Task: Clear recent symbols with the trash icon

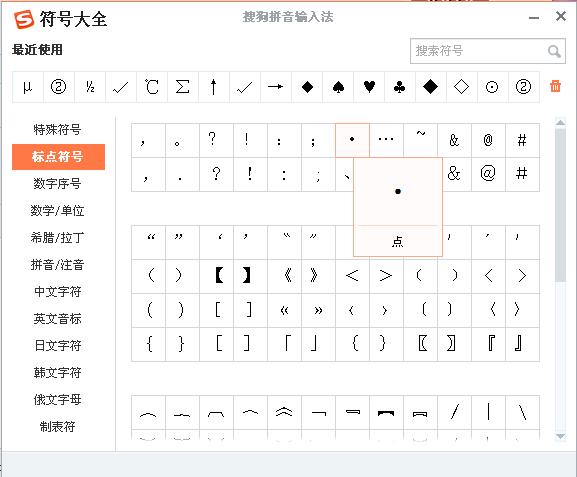Action: (555, 86)
